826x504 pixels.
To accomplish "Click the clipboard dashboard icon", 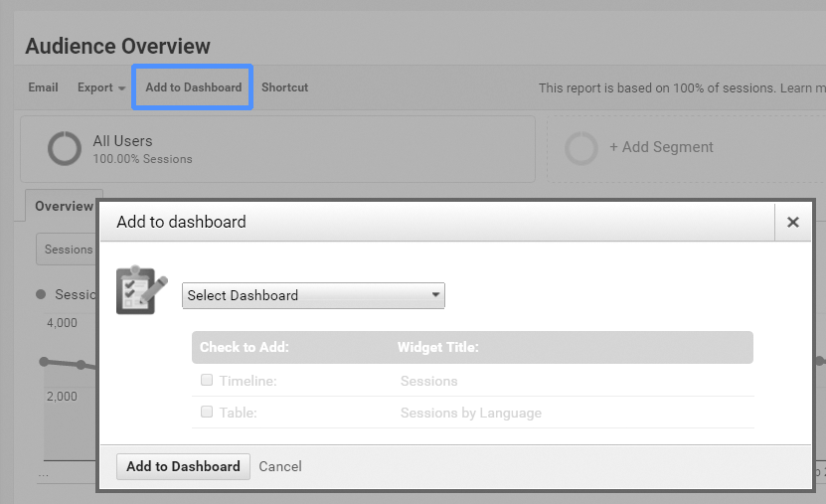I will [141, 290].
